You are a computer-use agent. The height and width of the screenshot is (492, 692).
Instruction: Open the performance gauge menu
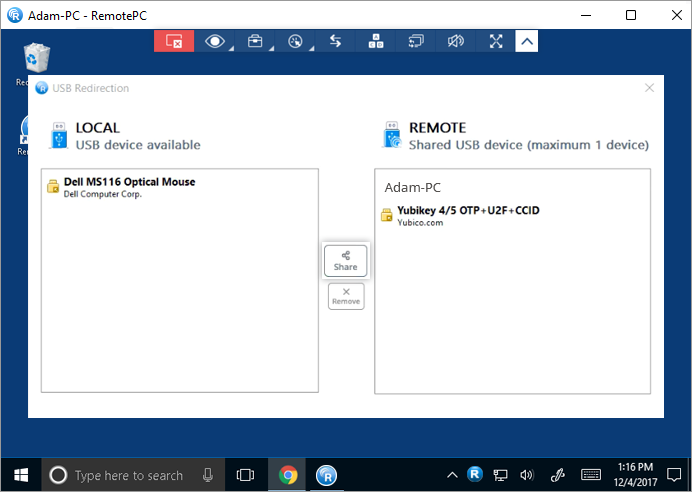tap(294, 41)
